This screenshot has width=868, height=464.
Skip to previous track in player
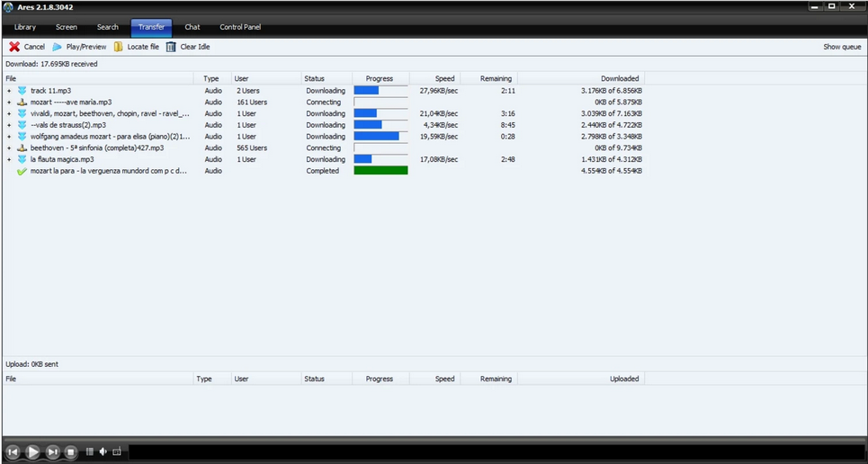(x=13, y=451)
